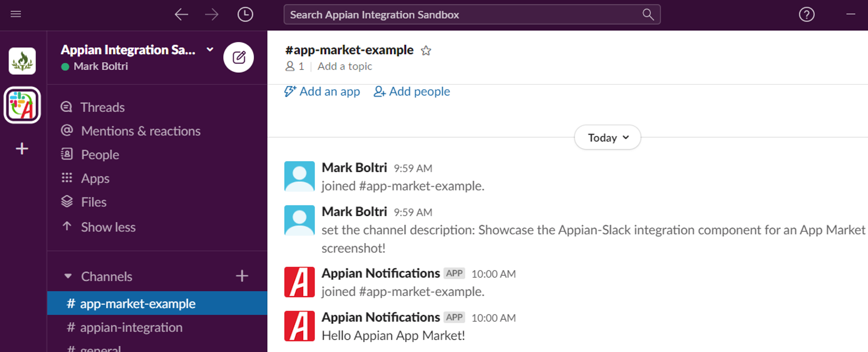Click the Mark Boltri name on the joined message
Image resolution: width=868 pixels, height=352 pixels.
pyautogui.click(x=354, y=167)
